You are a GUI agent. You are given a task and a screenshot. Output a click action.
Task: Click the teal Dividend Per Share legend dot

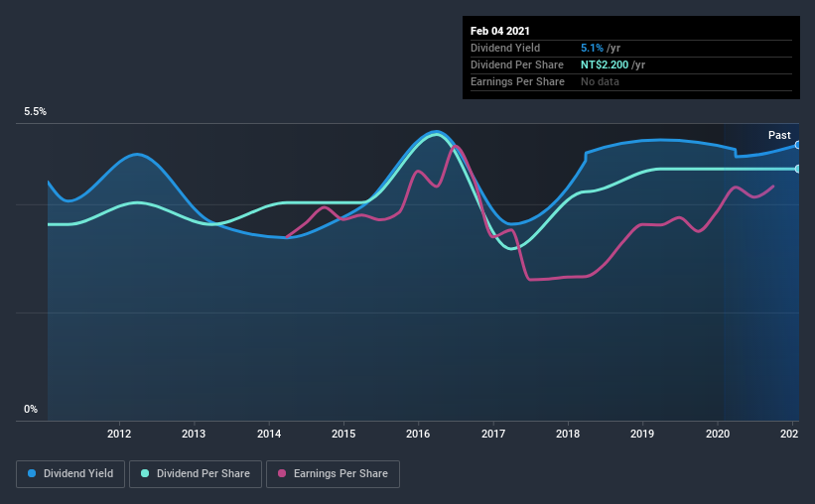tap(145, 473)
